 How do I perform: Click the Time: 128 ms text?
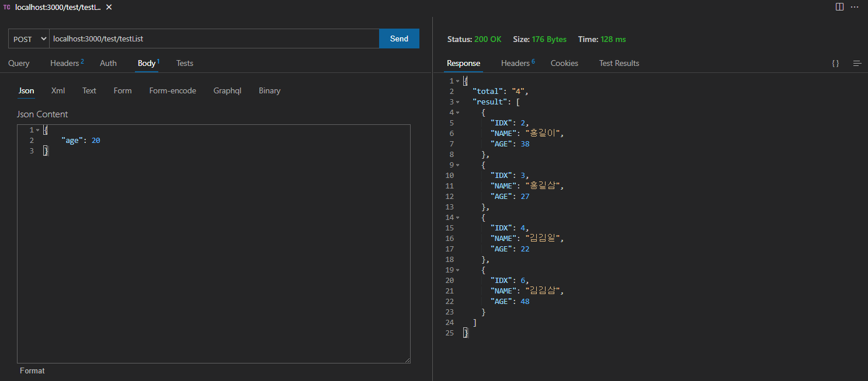[602, 39]
